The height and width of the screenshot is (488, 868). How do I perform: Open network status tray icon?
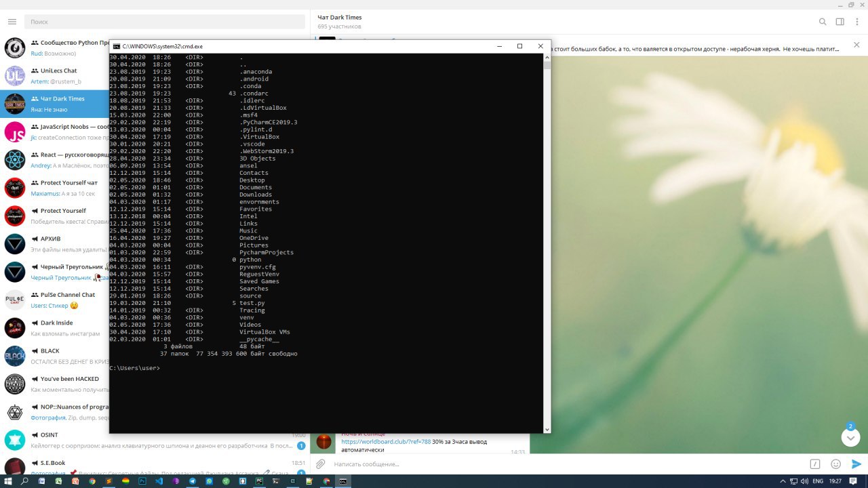pos(793,481)
